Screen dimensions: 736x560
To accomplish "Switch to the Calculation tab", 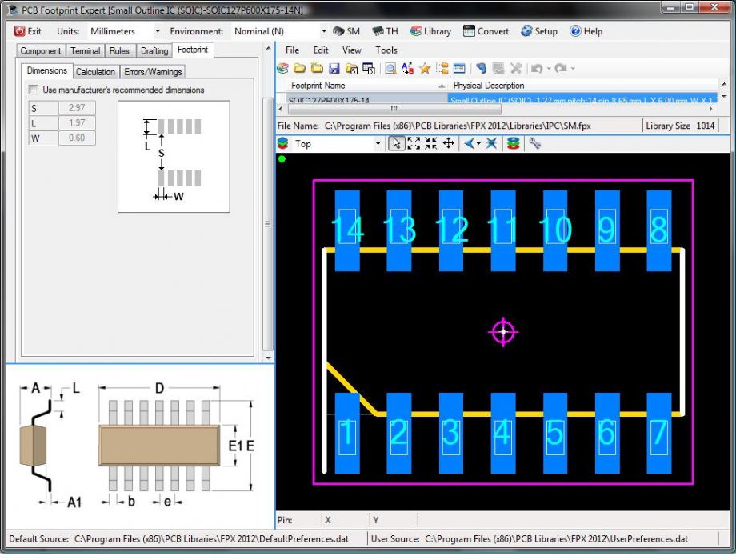I will [95, 71].
